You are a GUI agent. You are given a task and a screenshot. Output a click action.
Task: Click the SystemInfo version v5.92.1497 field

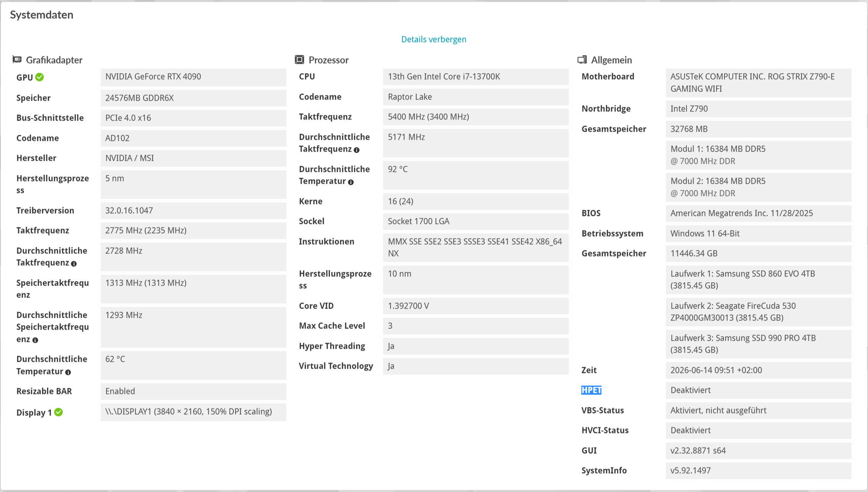click(758, 471)
